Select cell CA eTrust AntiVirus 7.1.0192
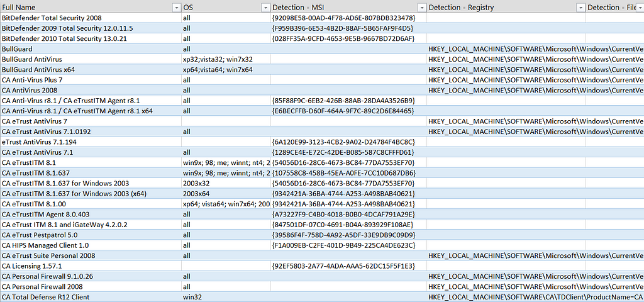 (91, 131)
